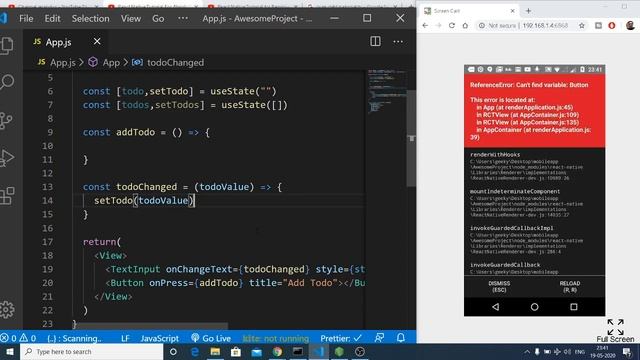Open the Run and Debug view
This screenshot has height=360, width=640.
point(7,158)
